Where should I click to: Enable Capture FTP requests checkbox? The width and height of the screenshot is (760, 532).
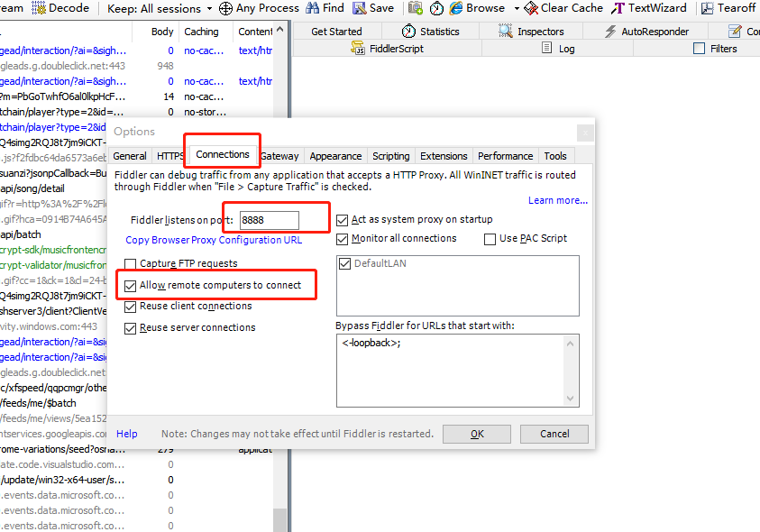(x=130, y=264)
